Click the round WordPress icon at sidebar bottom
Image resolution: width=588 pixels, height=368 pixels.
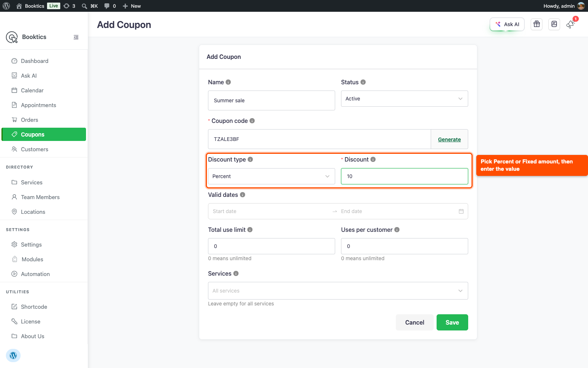click(x=13, y=355)
